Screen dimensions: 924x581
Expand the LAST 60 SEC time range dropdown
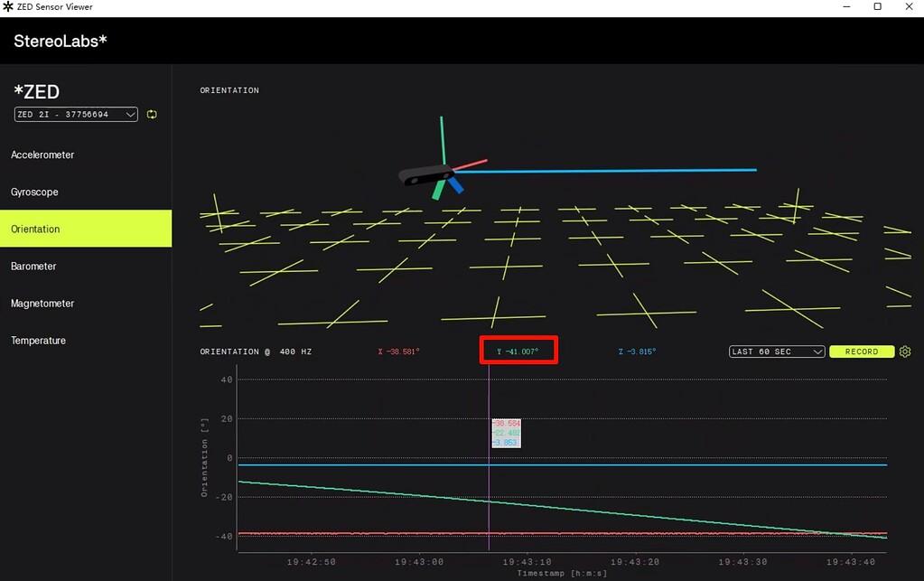pyautogui.click(x=775, y=351)
